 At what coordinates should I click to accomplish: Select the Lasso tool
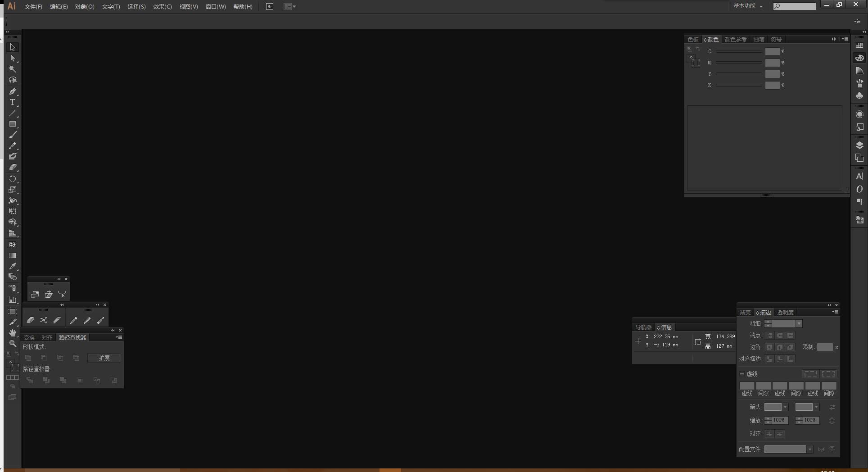(13, 80)
